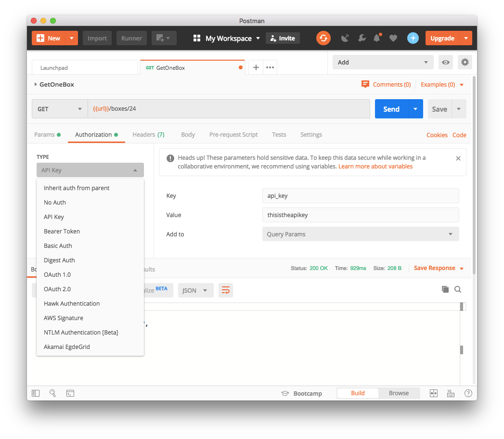504x439 pixels.
Task: Open the Examples (0) dropdown
Action: [x=442, y=85]
